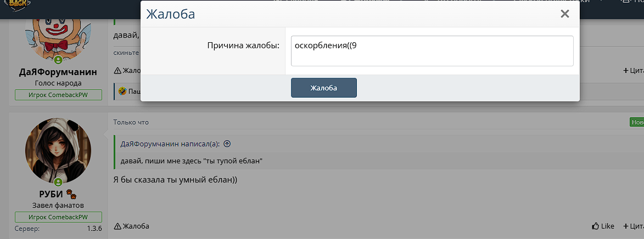Jump to quoted post via the up-arrow icon
Viewport: 644px width, 239px height.
pos(227,144)
